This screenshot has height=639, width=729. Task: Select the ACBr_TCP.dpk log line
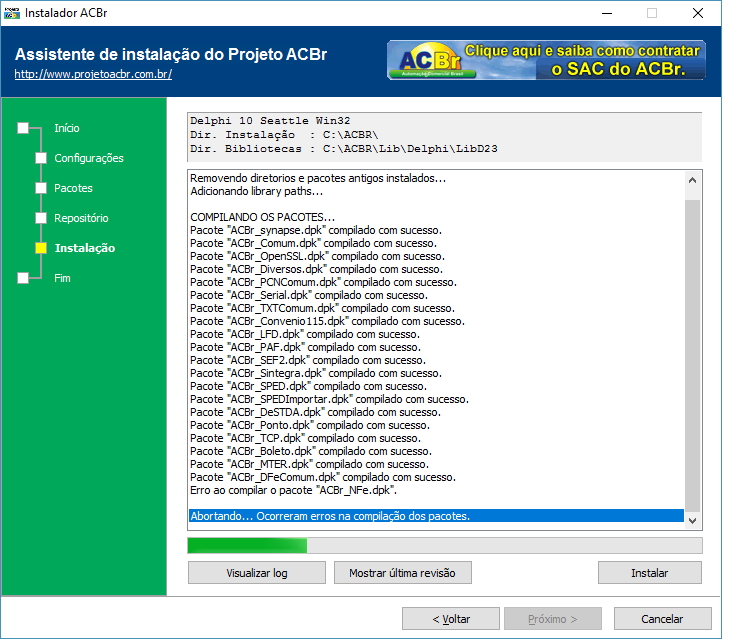click(x=305, y=439)
